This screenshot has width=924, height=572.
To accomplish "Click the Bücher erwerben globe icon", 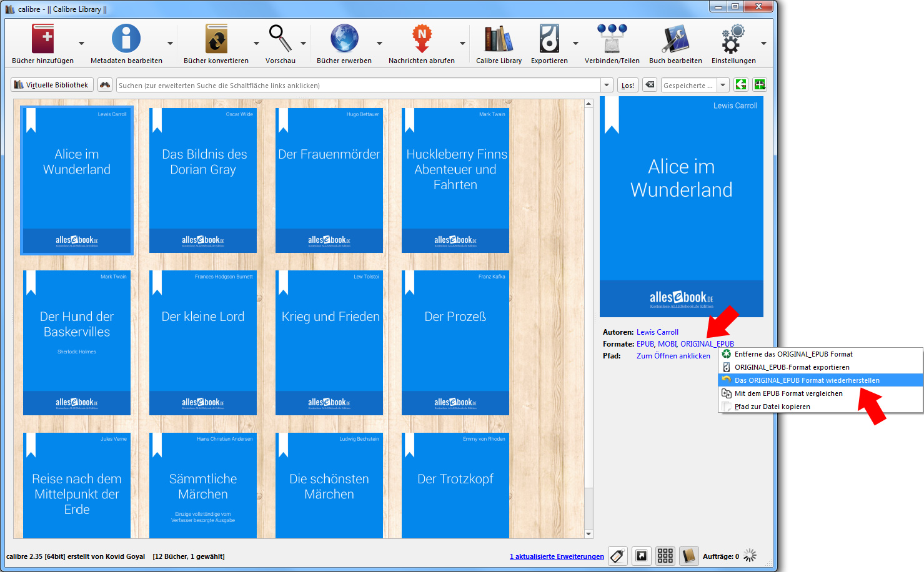I will 344,39.
